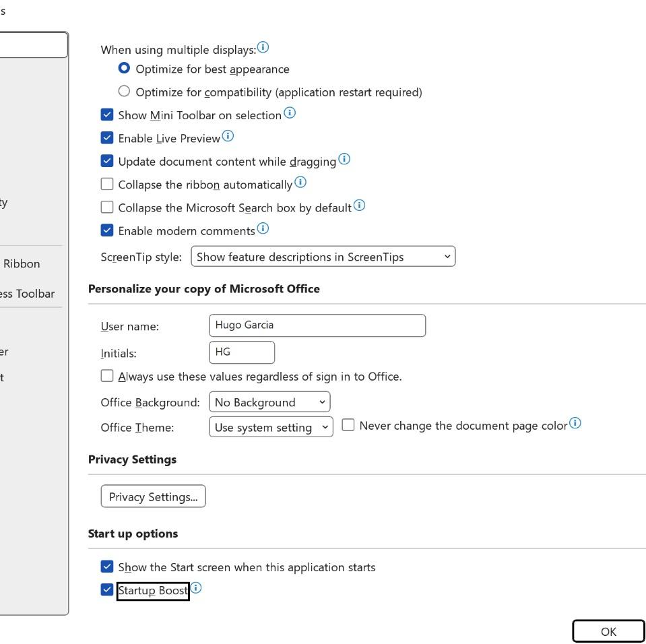Click info icon for update content while dragging

(x=344, y=158)
